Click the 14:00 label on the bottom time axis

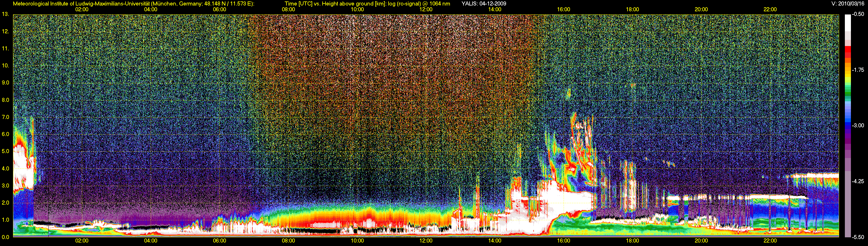[495, 241]
